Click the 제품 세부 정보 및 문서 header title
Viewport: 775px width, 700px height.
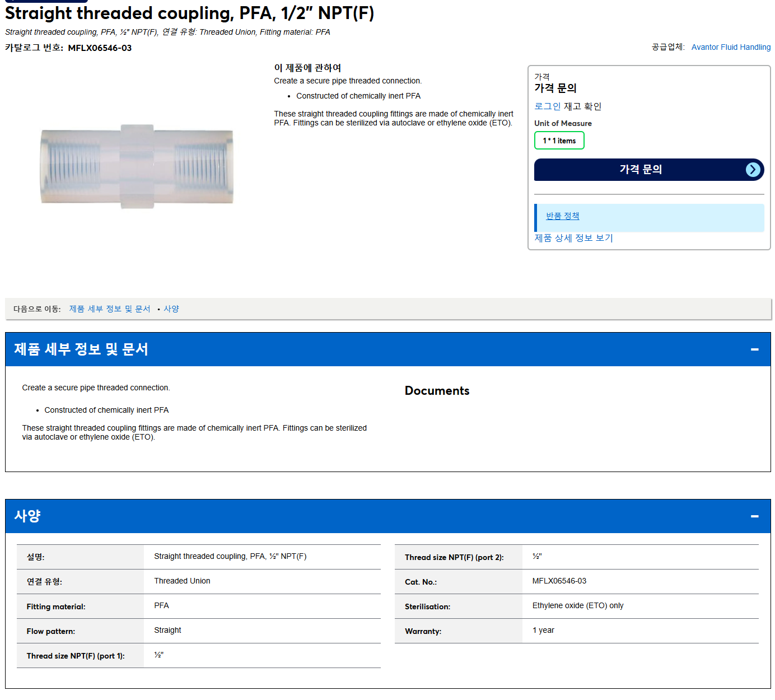click(81, 349)
